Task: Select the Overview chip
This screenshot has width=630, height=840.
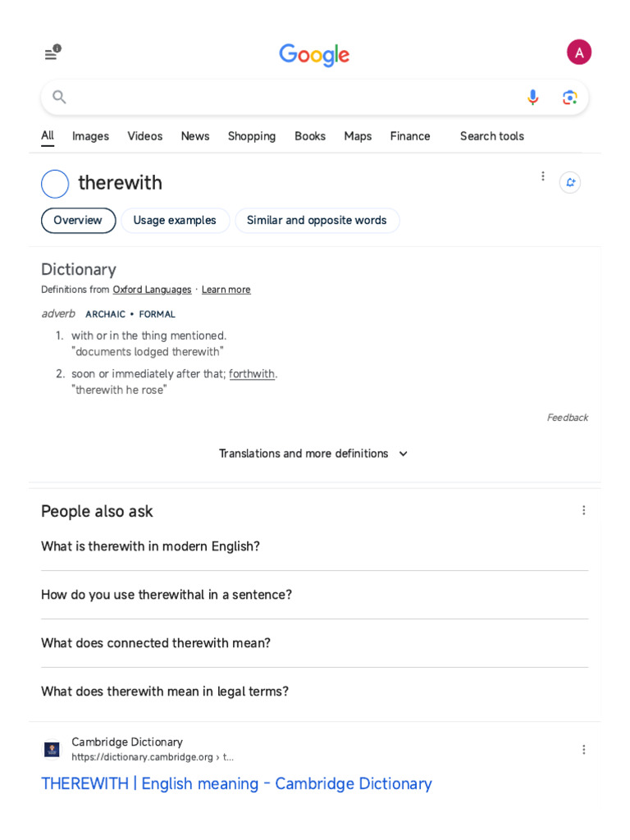Action: pos(78,221)
